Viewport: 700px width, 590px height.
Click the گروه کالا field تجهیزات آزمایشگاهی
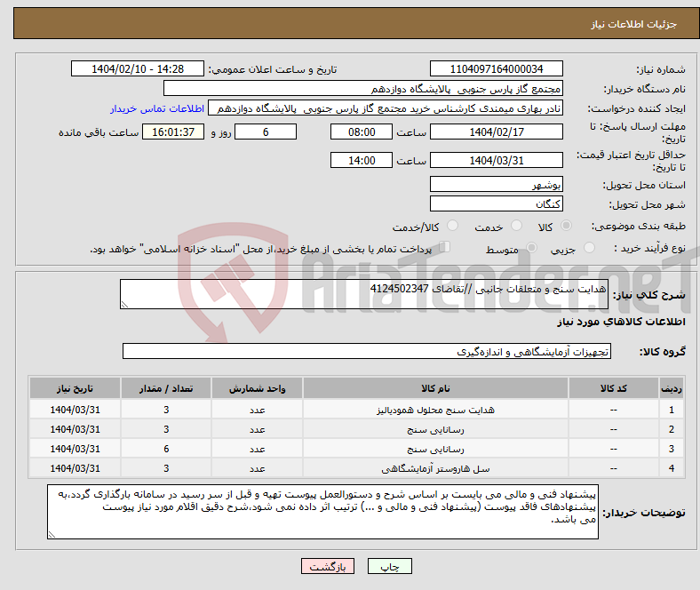point(367,351)
